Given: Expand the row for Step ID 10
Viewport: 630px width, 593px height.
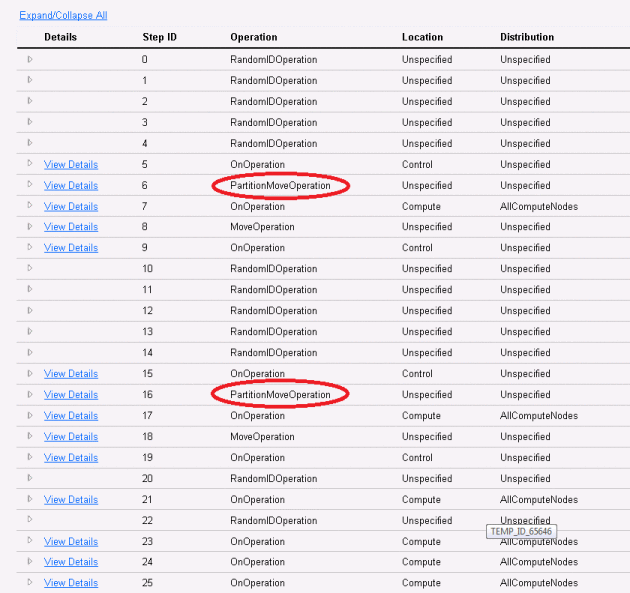Looking at the screenshot, I should (30, 269).
